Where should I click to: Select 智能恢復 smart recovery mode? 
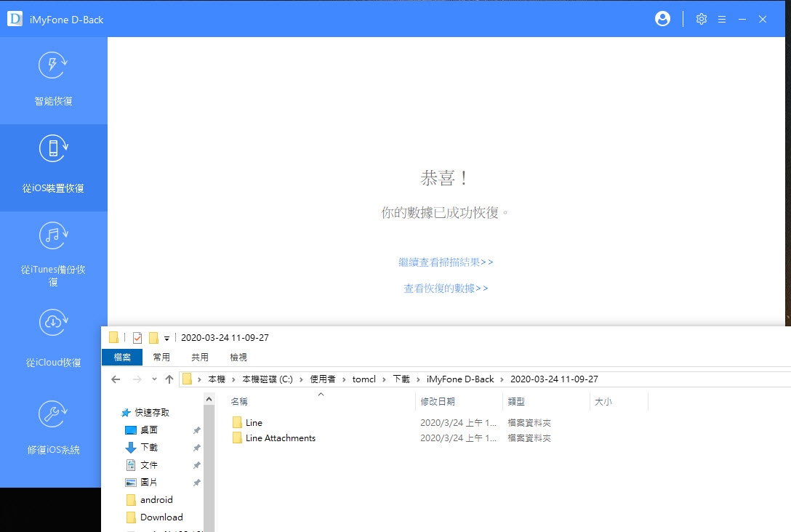tap(53, 80)
